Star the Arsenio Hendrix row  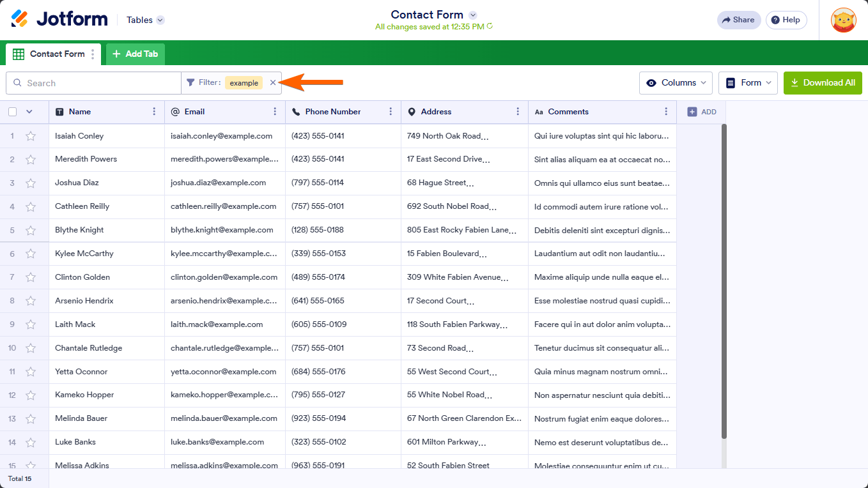(x=31, y=301)
